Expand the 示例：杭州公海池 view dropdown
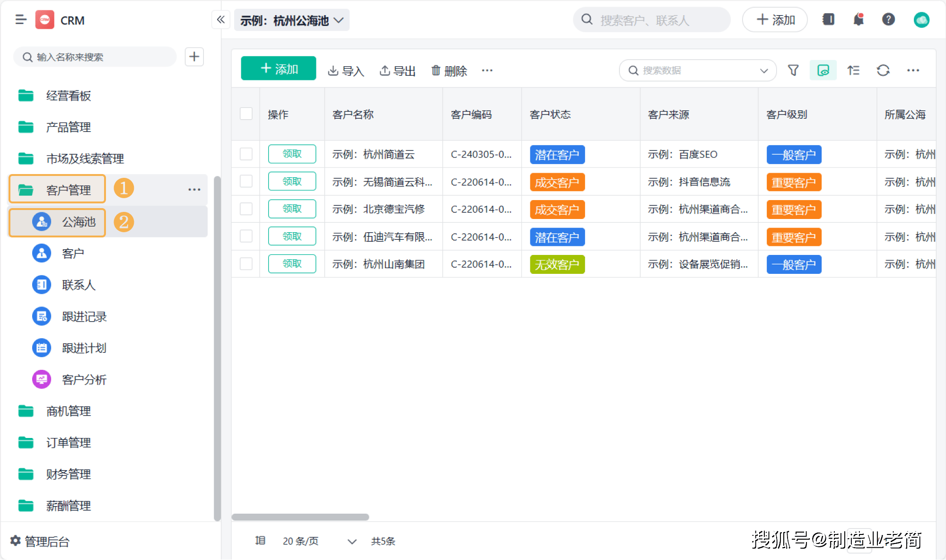Viewport: 946px width, 560px height. tap(292, 20)
